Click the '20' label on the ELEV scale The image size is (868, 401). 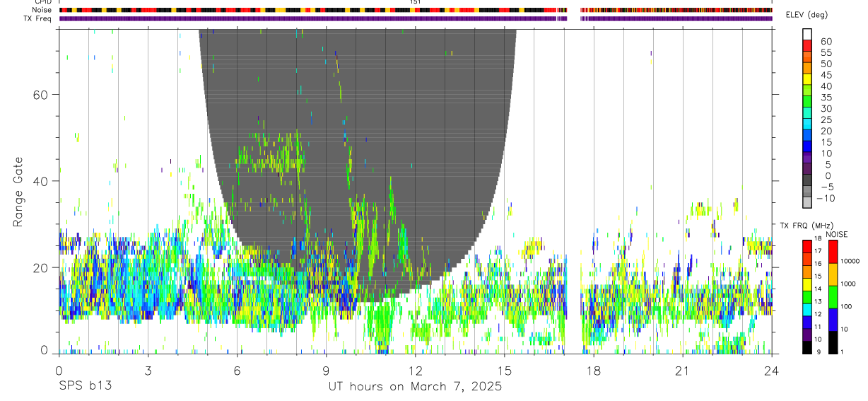coord(826,132)
